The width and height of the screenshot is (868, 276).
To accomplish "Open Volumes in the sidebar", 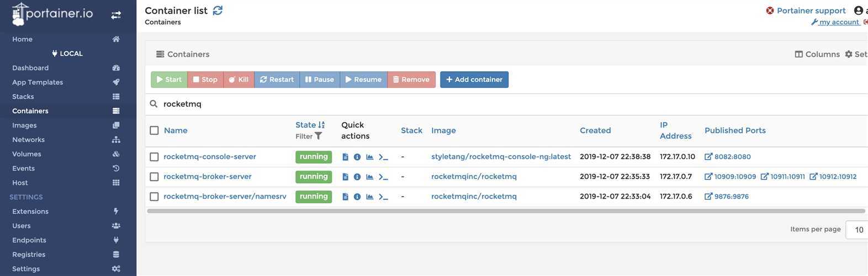I will point(27,154).
